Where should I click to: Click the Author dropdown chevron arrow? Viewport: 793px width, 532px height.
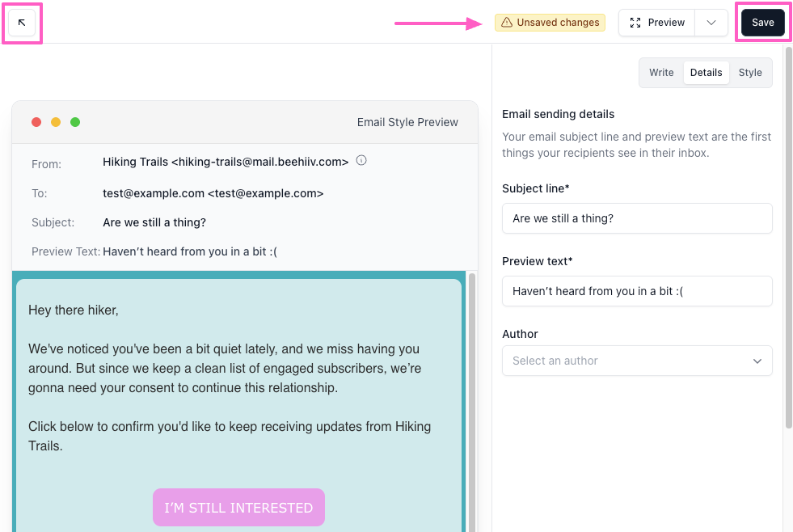(x=757, y=361)
